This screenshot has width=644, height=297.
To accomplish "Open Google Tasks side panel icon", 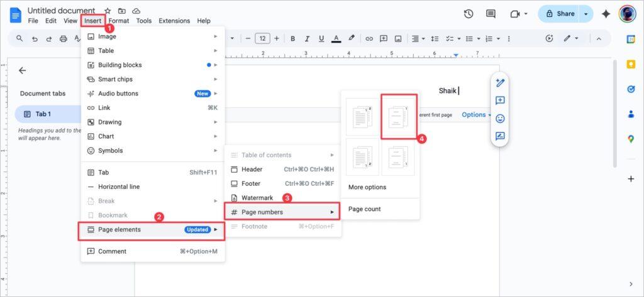I will pos(631,89).
